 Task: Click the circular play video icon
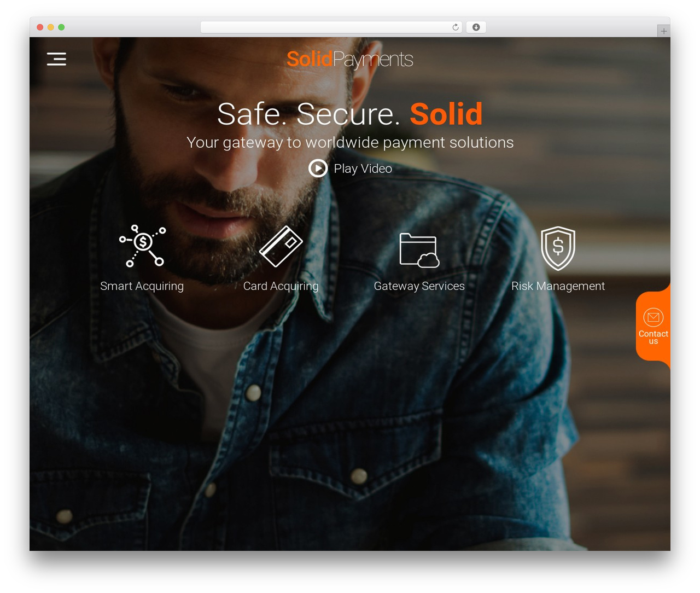(318, 168)
